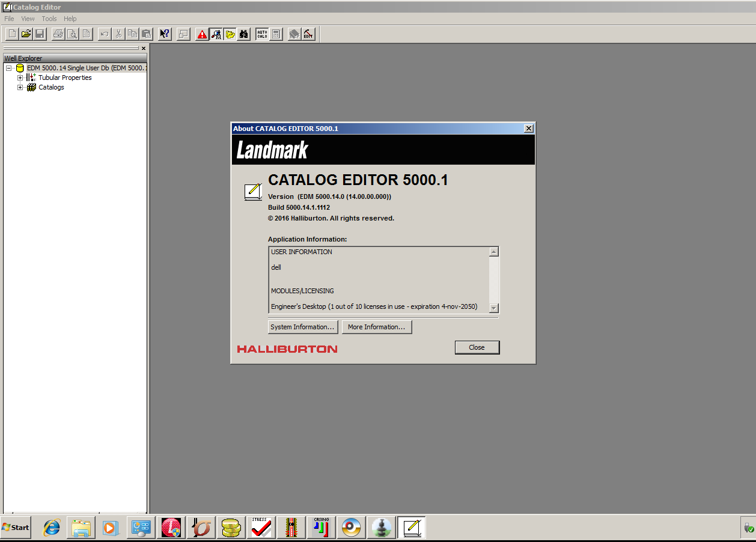Open Internet Explorer from the taskbar

tap(52, 528)
